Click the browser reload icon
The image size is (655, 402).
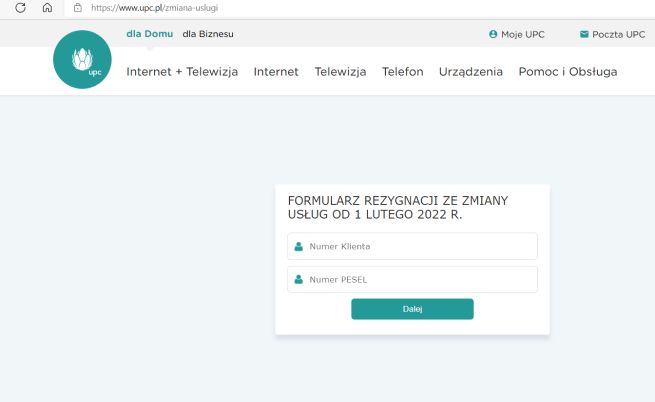(x=20, y=8)
